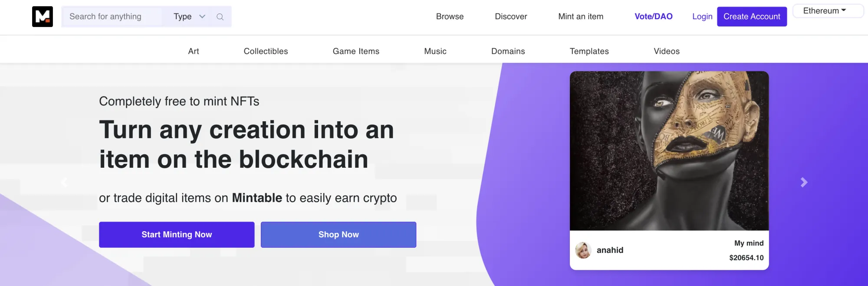Open the Discover menu
The width and height of the screenshot is (868, 286).
tap(511, 17)
